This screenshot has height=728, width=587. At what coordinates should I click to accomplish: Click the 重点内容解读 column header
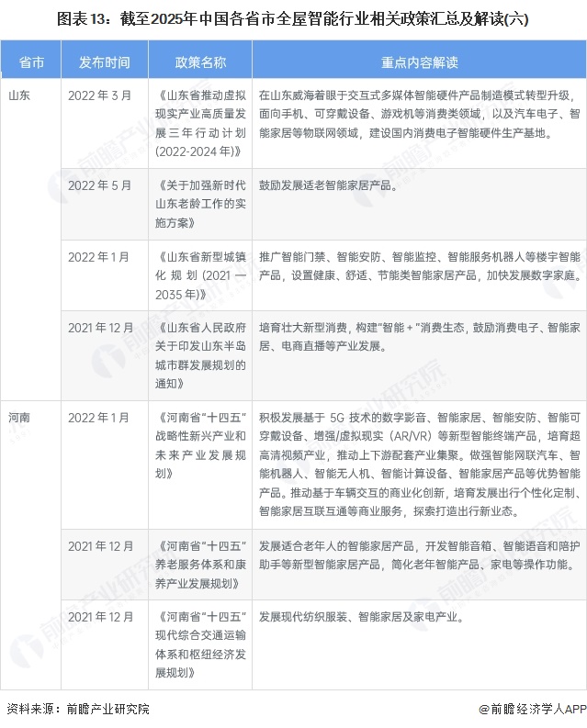(419, 62)
